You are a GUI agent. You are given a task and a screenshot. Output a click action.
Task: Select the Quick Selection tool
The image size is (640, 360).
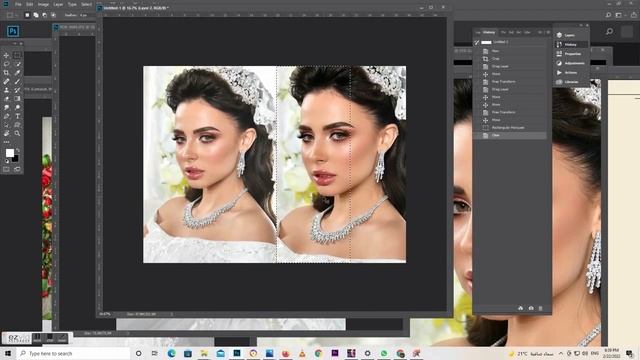coord(17,64)
